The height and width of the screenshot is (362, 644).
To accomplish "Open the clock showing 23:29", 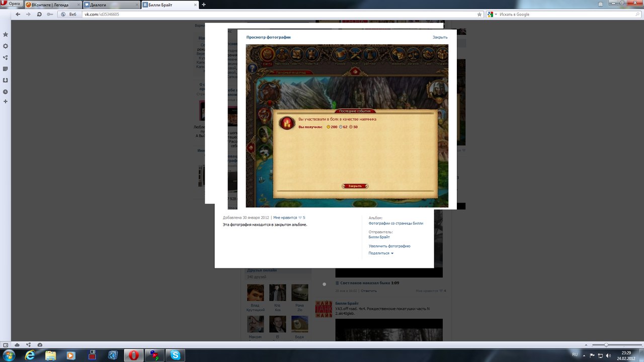I will point(626,355).
